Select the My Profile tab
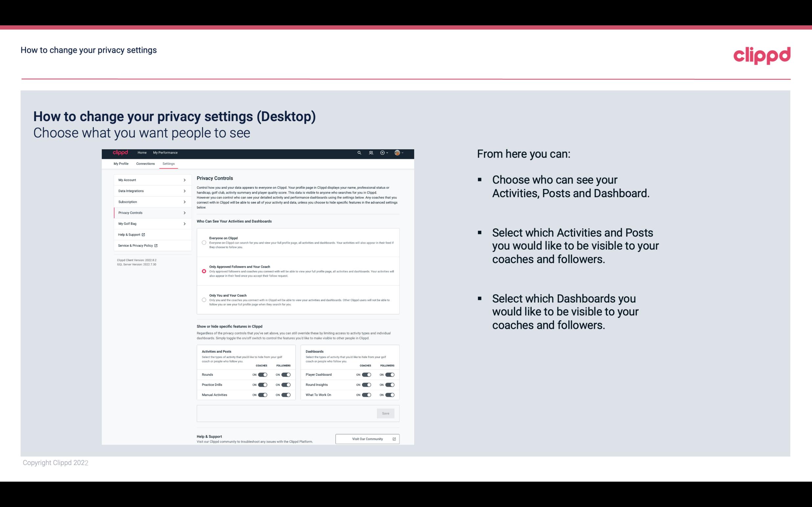Image resolution: width=812 pixels, height=507 pixels. [x=122, y=163]
